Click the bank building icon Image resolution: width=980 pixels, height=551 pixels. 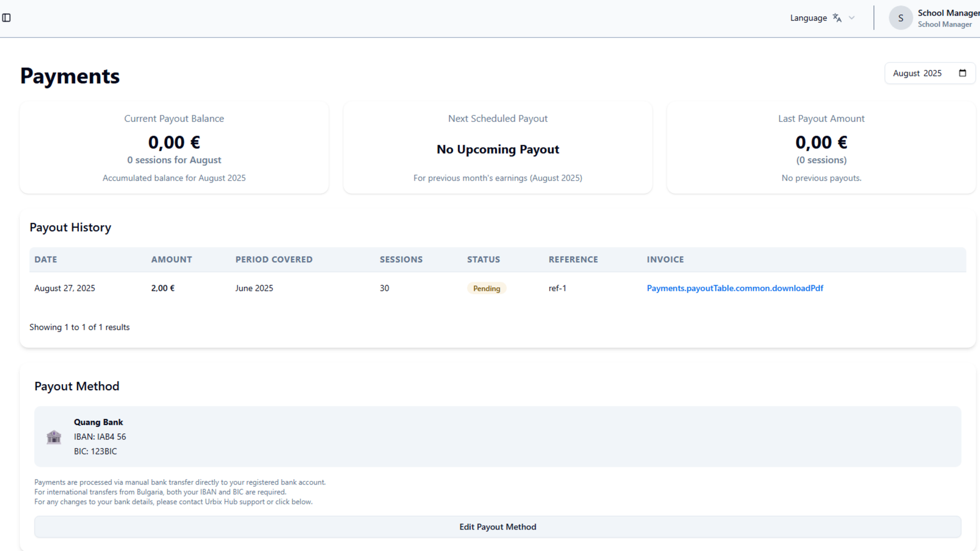tap(54, 437)
